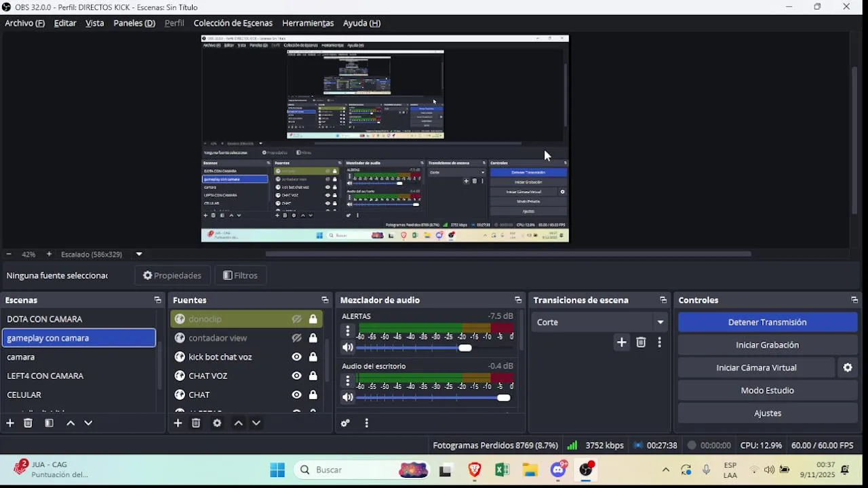
Task: Zoom in preview with plus icon
Action: [49, 254]
